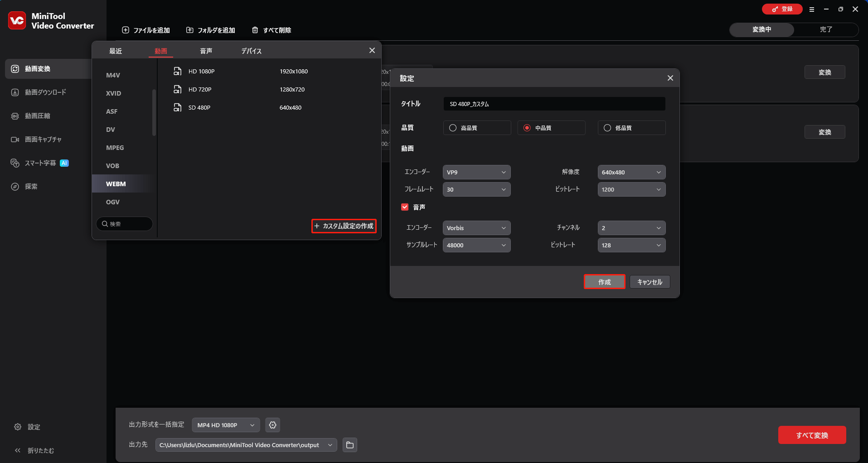This screenshot has width=868, height=463.
Task: Click the ファイルを追加 icon
Action: tap(126, 30)
